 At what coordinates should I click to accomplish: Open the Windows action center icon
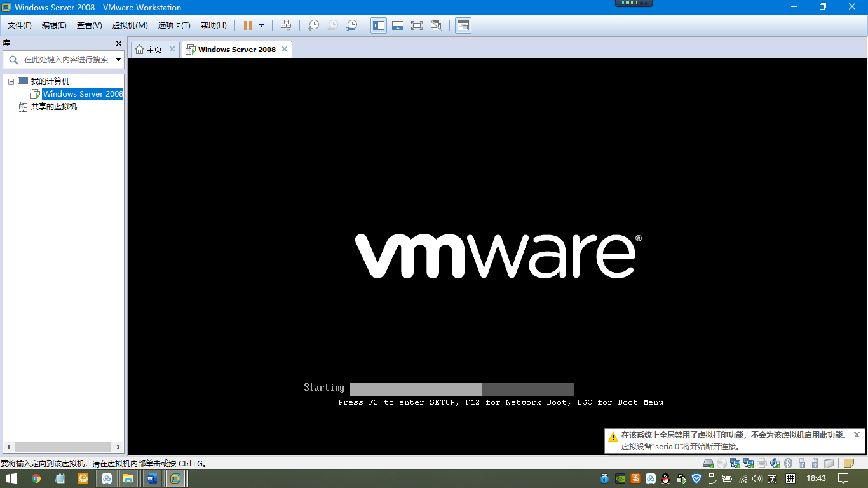tap(843, 478)
